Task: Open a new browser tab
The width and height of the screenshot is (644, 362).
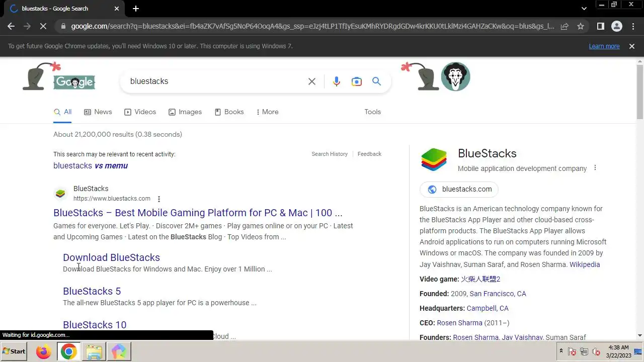Action: 136,9
